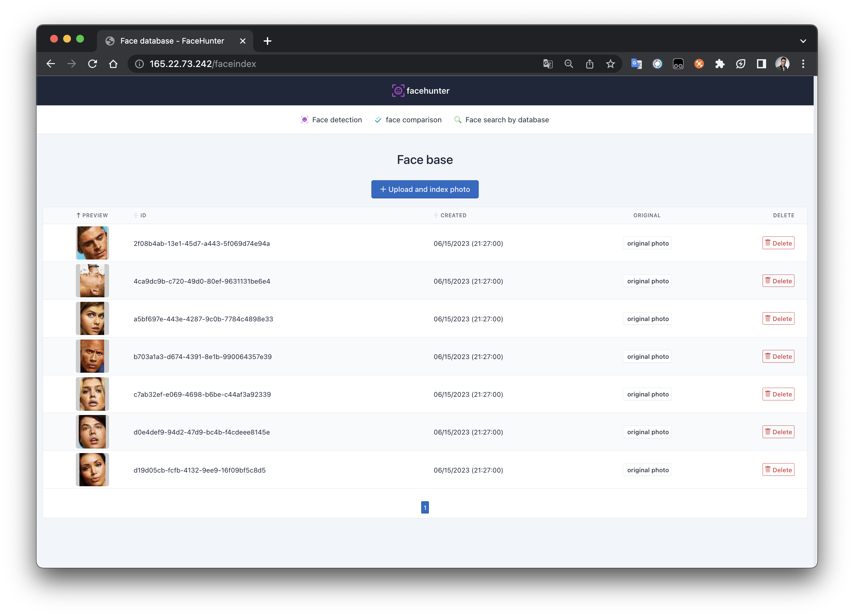This screenshot has height=616, width=854.
Task: Close the Face database tab
Action: coord(243,41)
